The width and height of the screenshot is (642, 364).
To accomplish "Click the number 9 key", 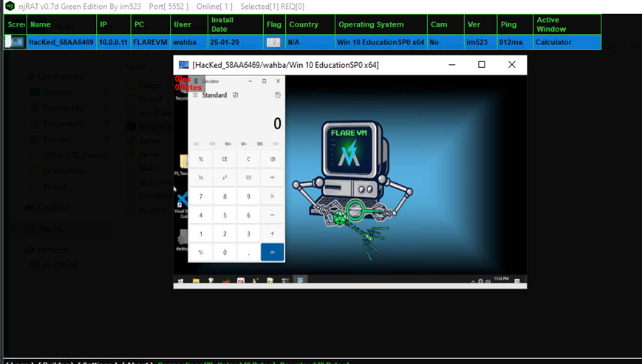I will click(248, 196).
